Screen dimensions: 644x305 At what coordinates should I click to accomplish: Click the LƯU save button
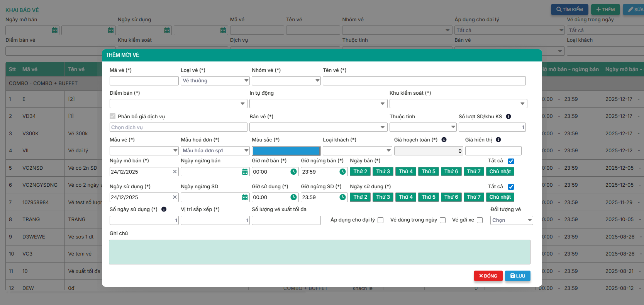(x=517, y=276)
